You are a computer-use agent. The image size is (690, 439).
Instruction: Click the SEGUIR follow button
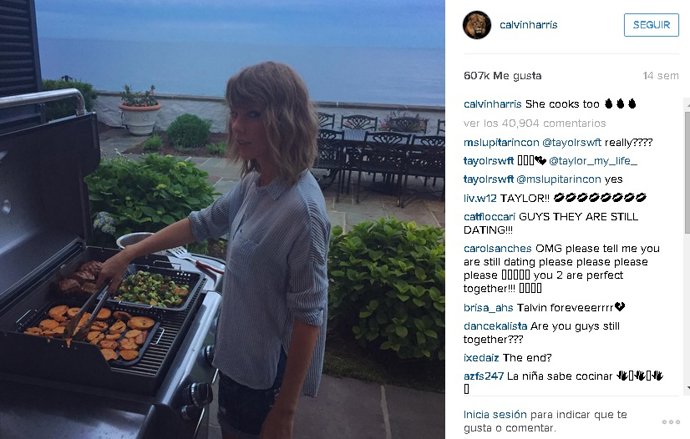(651, 25)
